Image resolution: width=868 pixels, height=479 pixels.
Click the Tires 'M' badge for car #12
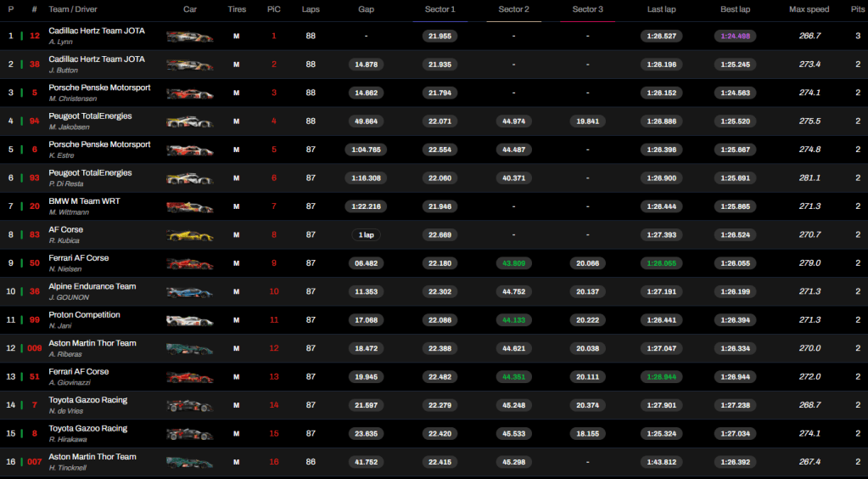point(237,36)
